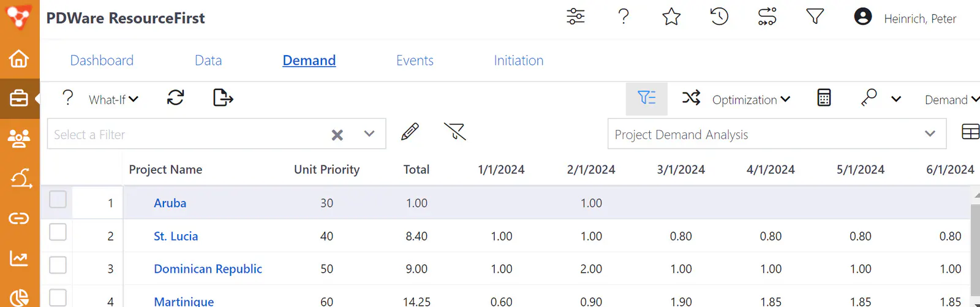Check the Aruba row checkbox
This screenshot has height=307, width=980.
[58, 199]
